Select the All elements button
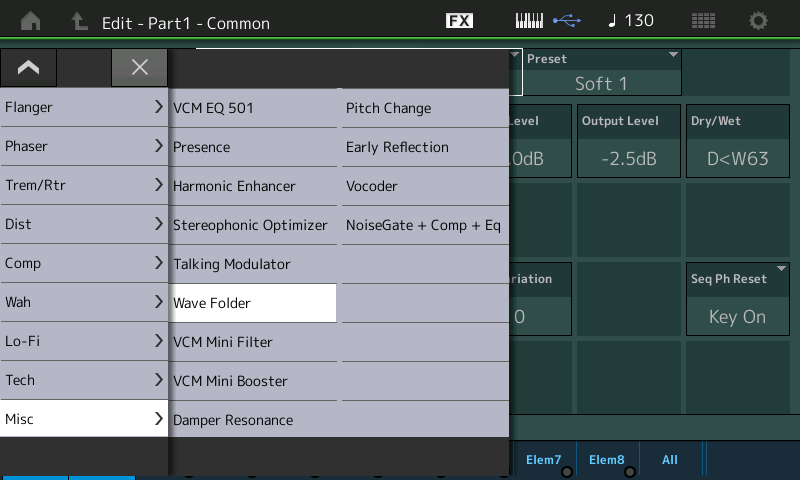Viewport: 800px width, 480px height. click(670, 460)
